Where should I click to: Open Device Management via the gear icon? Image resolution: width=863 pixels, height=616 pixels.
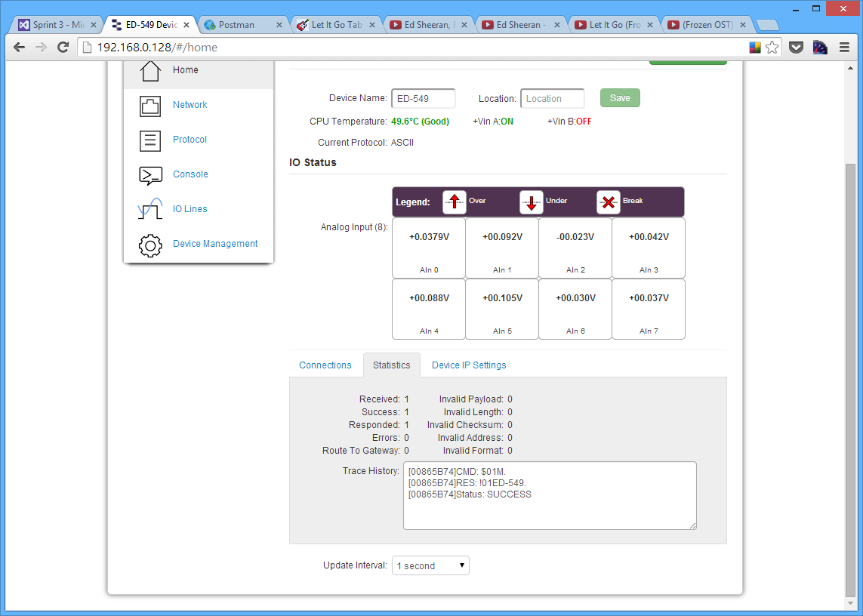pyautogui.click(x=149, y=245)
